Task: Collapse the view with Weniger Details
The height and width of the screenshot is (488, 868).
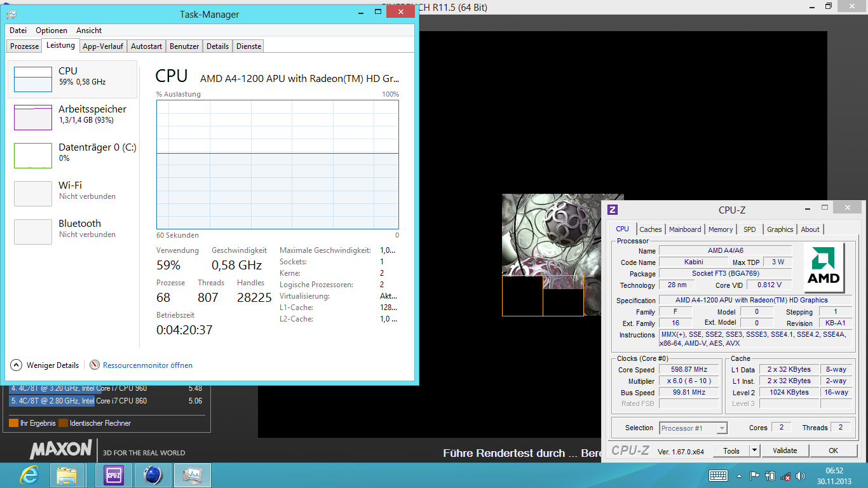Action: coord(45,365)
